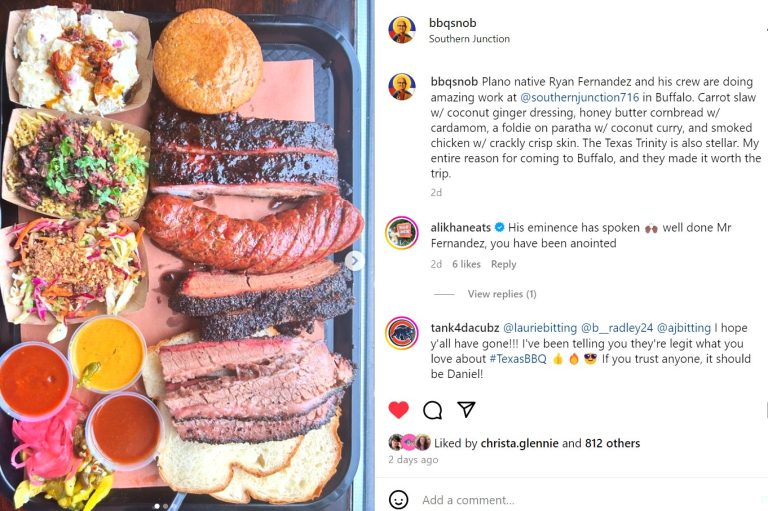This screenshot has width=768, height=511.
Task: Share post with paper plane icon
Action: coord(466,409)
